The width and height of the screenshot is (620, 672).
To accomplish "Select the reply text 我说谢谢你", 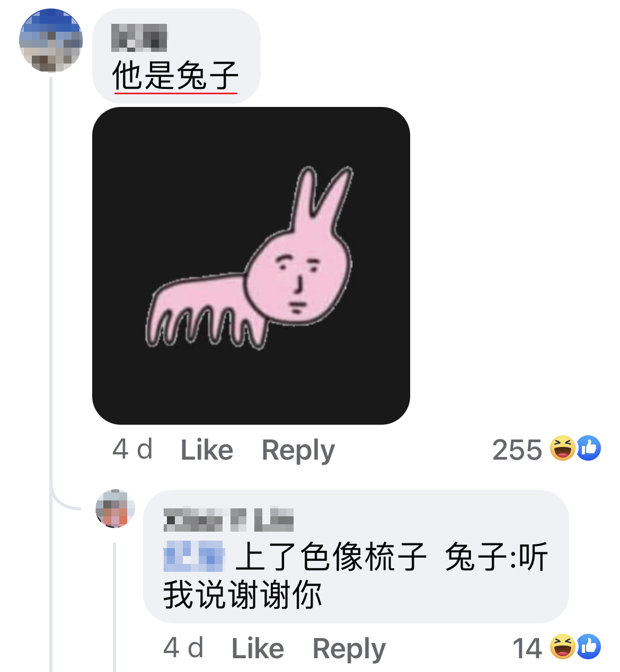I will tap(243, 595).
